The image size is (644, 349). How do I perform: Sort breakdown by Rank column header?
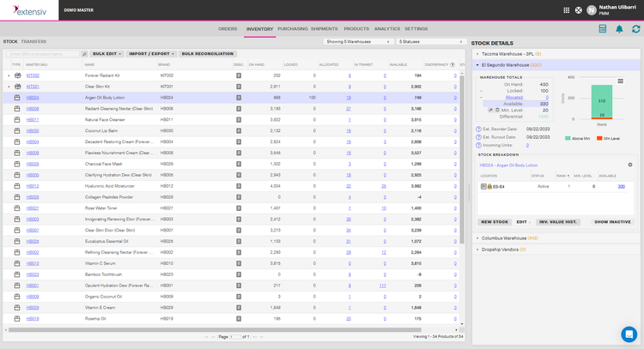click(x=562, y=176)
